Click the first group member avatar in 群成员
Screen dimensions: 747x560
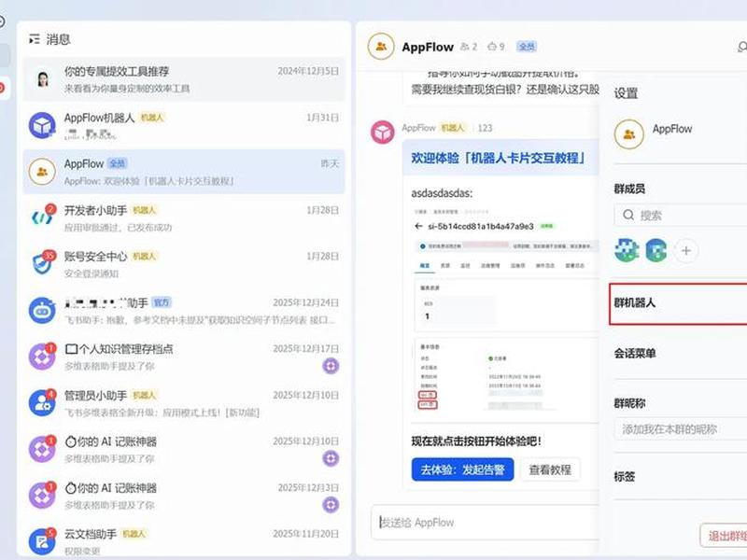627,250
